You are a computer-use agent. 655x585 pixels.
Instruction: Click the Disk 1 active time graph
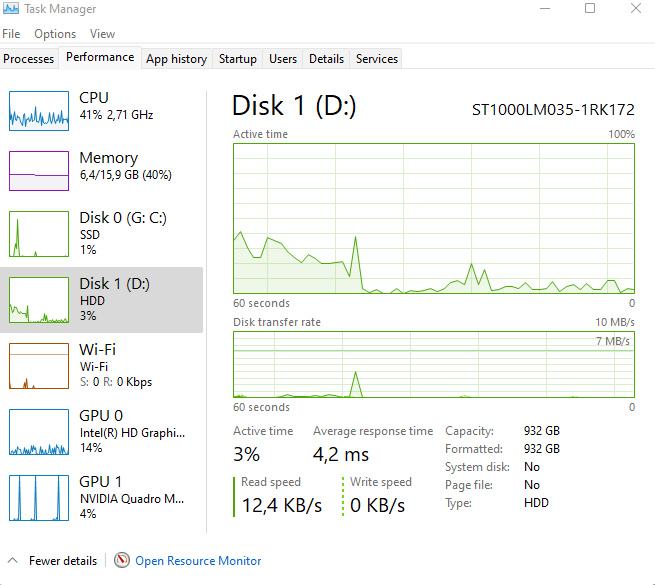point(434,218)
